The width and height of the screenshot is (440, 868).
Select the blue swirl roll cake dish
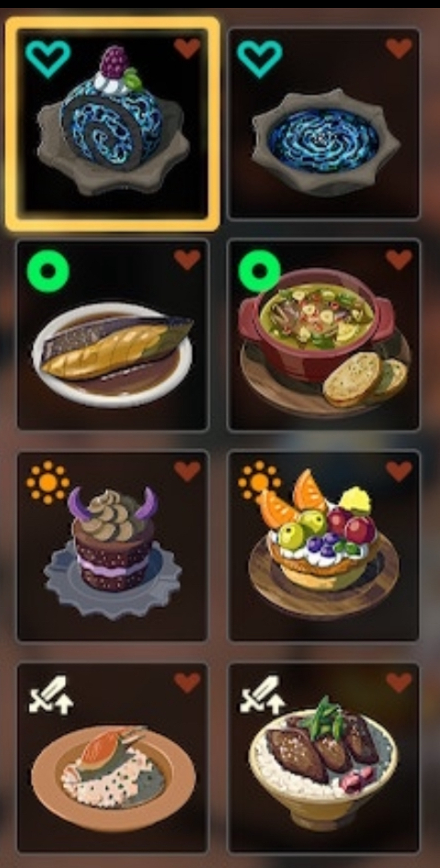(112, 124)
